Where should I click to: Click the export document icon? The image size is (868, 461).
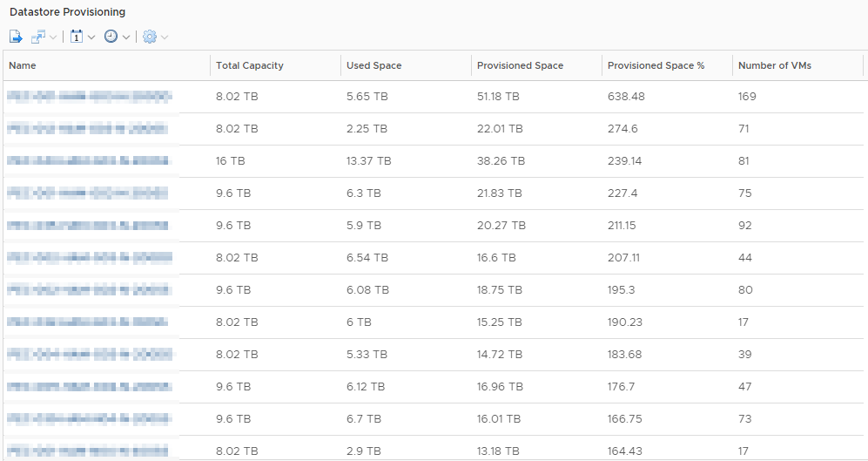tap(16, 37)
